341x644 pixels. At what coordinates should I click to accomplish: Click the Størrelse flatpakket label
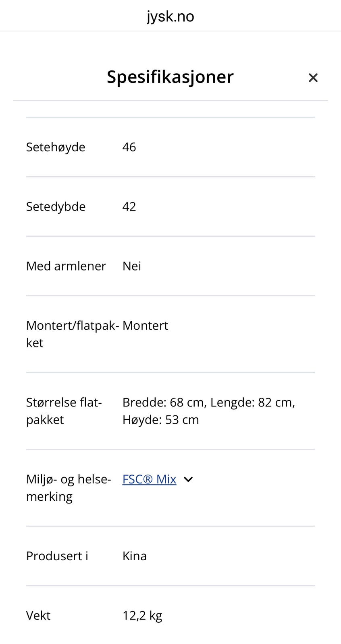(x=64, y=411)
